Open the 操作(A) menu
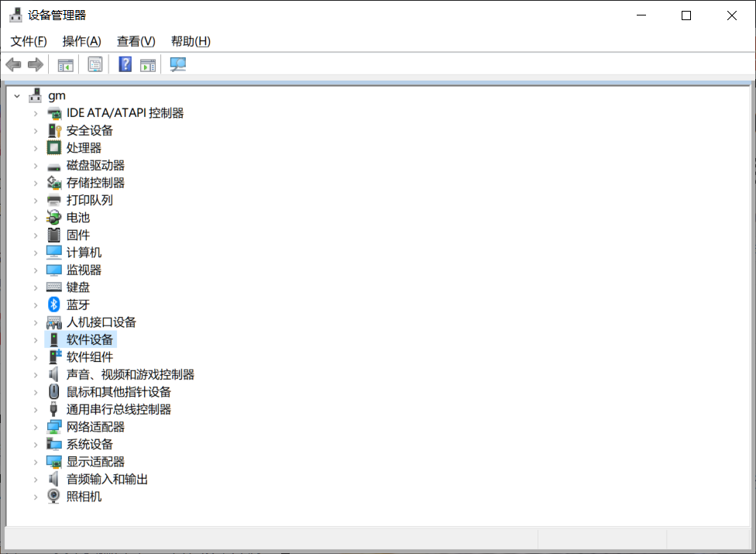Image resolution: width=756 pixels, height=554 pixels. (82, 42)
